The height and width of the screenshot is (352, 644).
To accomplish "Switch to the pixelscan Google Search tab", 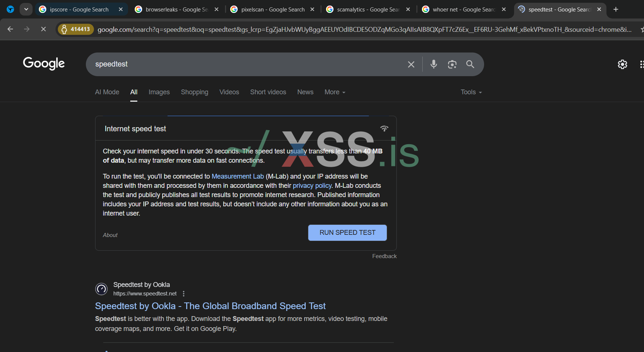I will (273, 9).
